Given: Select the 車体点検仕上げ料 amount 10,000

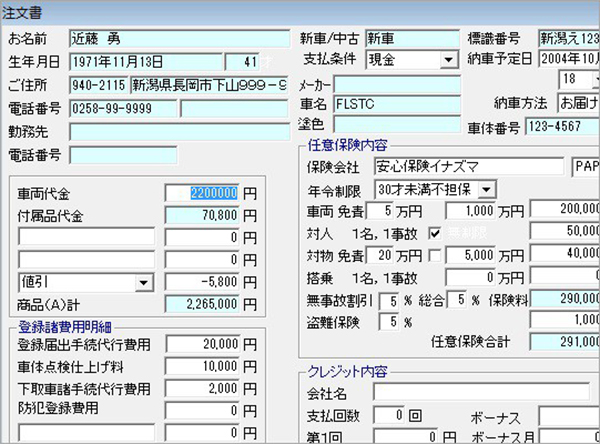Looking at the screenshot, I should tap(202, 367).
